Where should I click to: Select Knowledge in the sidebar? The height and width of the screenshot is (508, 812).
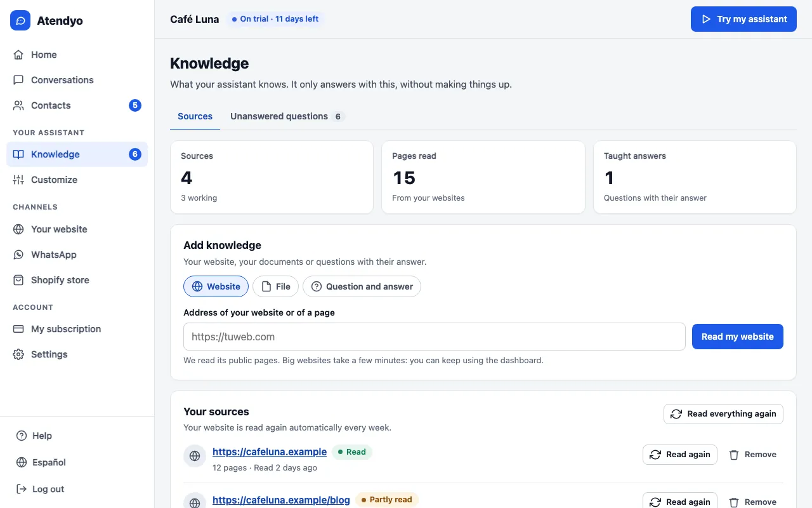click(x=77, y=154)
